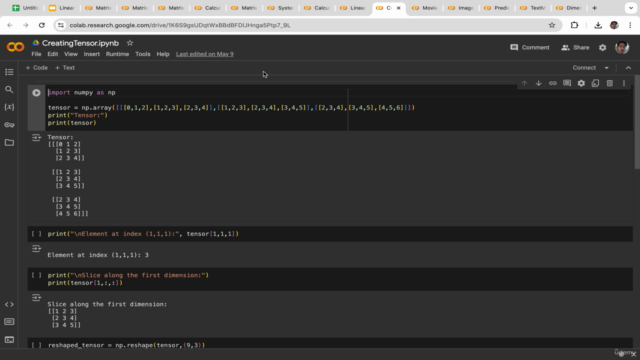Open the Comment button
Viewport: 640px width, 360px height.
point(530,48)
